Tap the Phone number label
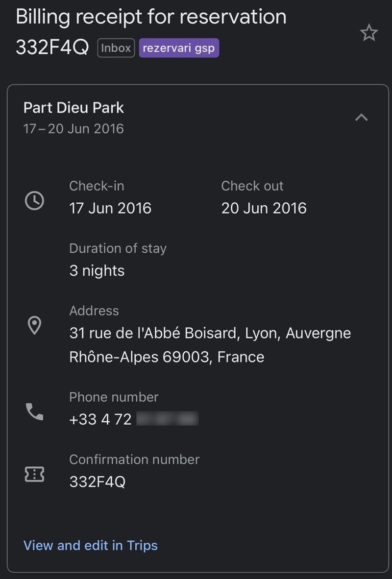Screen dimensions: 392x579 [x=114, y=397]
